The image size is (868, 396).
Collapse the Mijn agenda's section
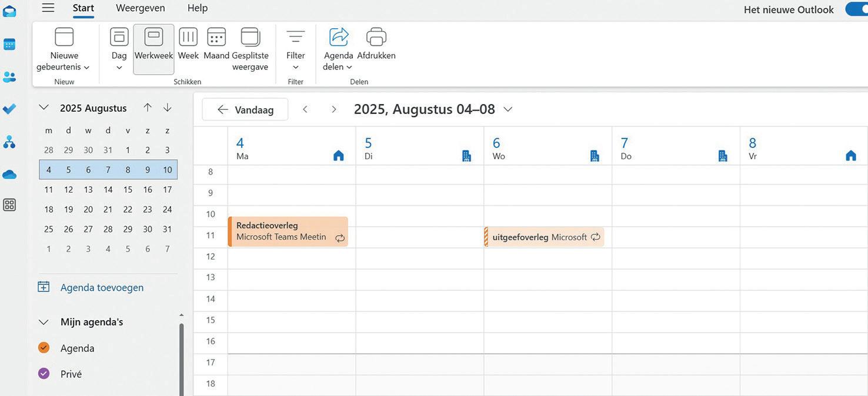[x=44, y=322]
